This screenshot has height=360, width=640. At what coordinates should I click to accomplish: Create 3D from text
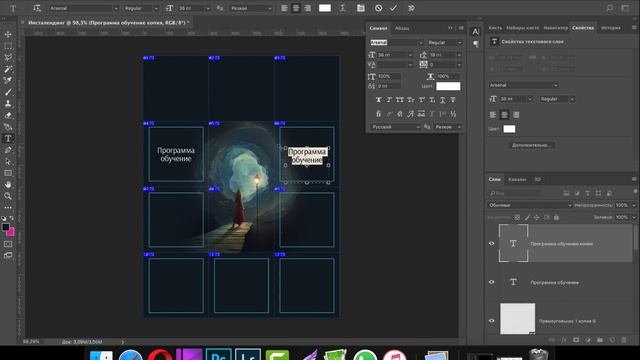coord(411,8)
